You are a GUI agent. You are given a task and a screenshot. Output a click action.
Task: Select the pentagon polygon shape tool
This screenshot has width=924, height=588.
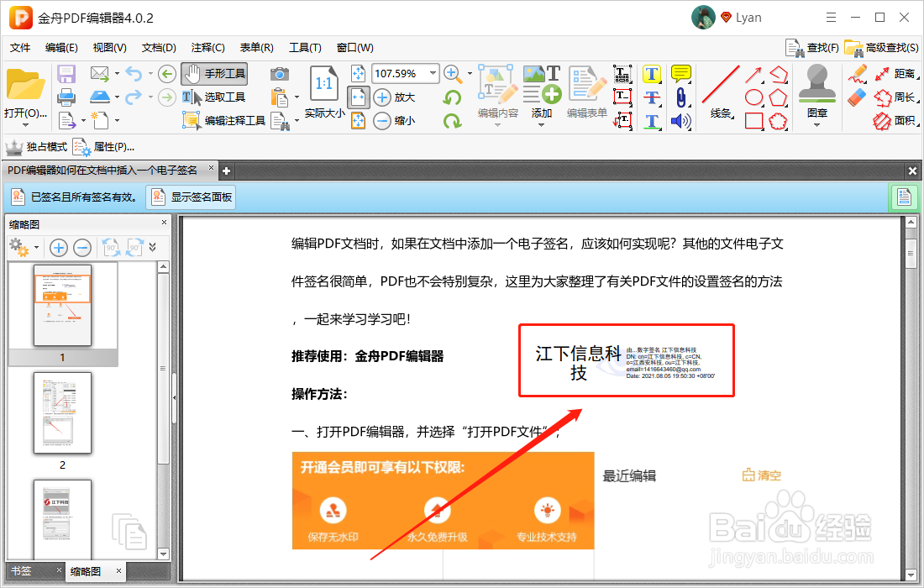click(x=779, y=97)
